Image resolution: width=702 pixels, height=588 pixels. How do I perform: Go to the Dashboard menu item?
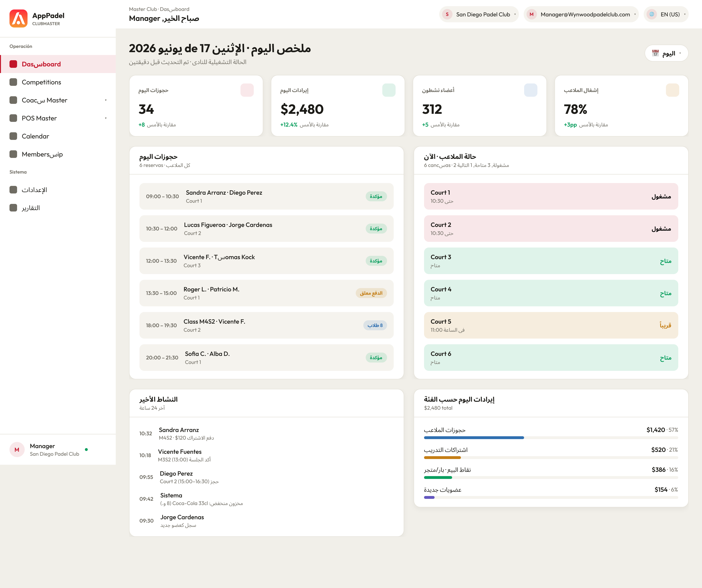pos(58,64)
